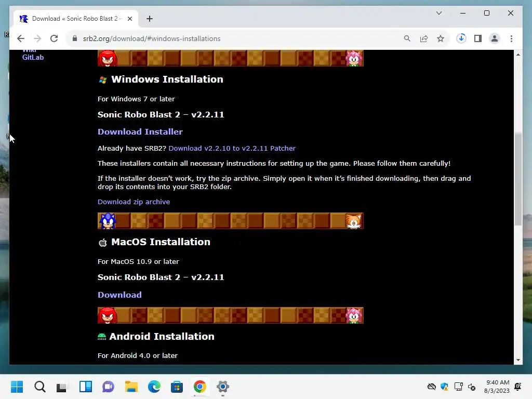Click the text For MacOS 10.9 or later

[138, 262]
